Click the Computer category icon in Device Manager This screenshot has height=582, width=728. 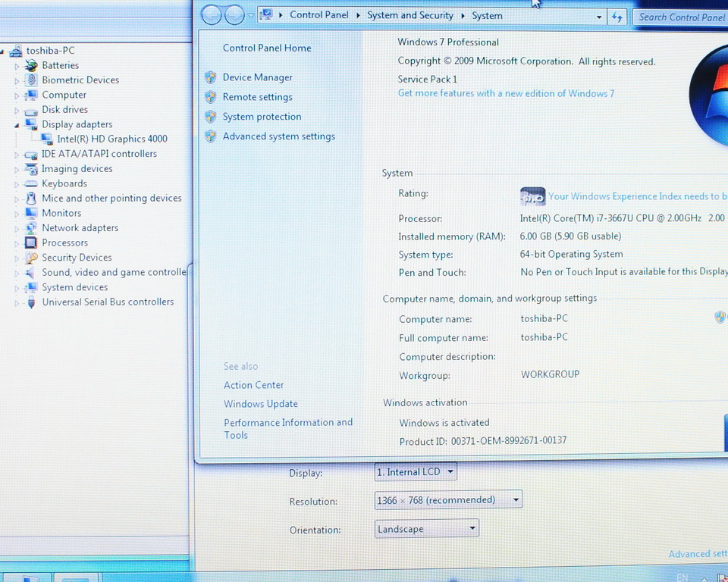pyautogui.click(x=31, y=95)
